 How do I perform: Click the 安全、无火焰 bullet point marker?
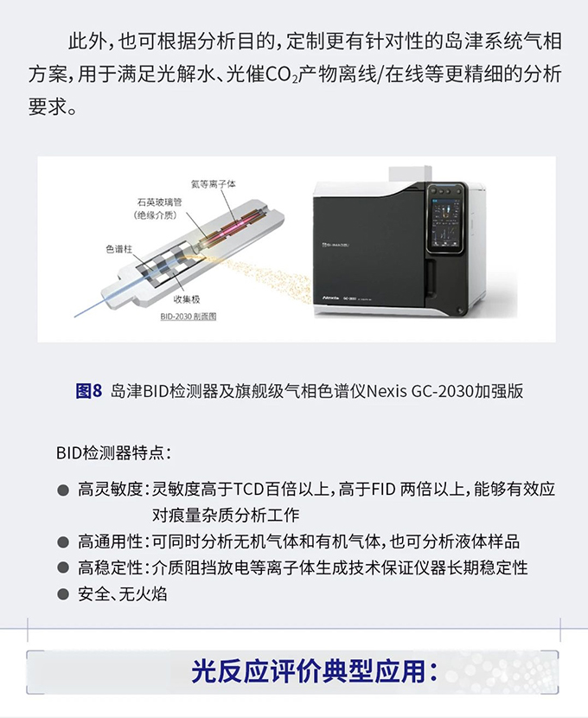coord(63,595)
